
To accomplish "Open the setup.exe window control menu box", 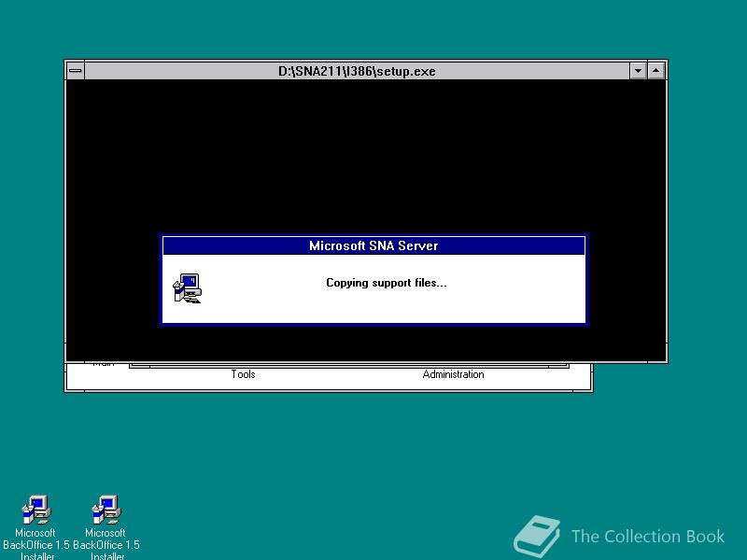I will pos(76,72).
